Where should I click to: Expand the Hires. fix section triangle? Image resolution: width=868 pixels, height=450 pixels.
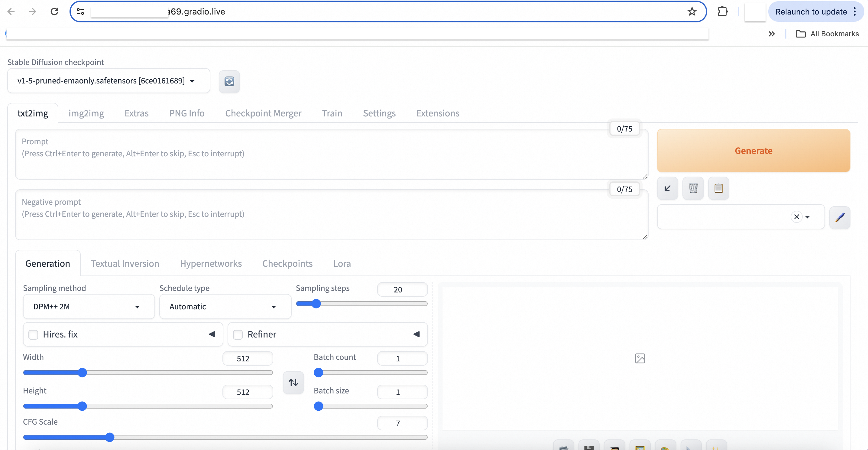[212, 334]
